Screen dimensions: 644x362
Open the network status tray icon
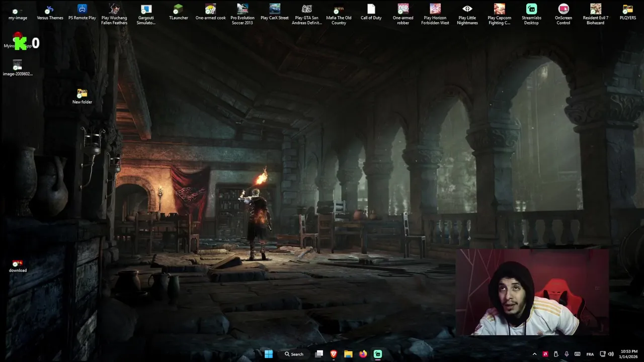click(603, 354)
